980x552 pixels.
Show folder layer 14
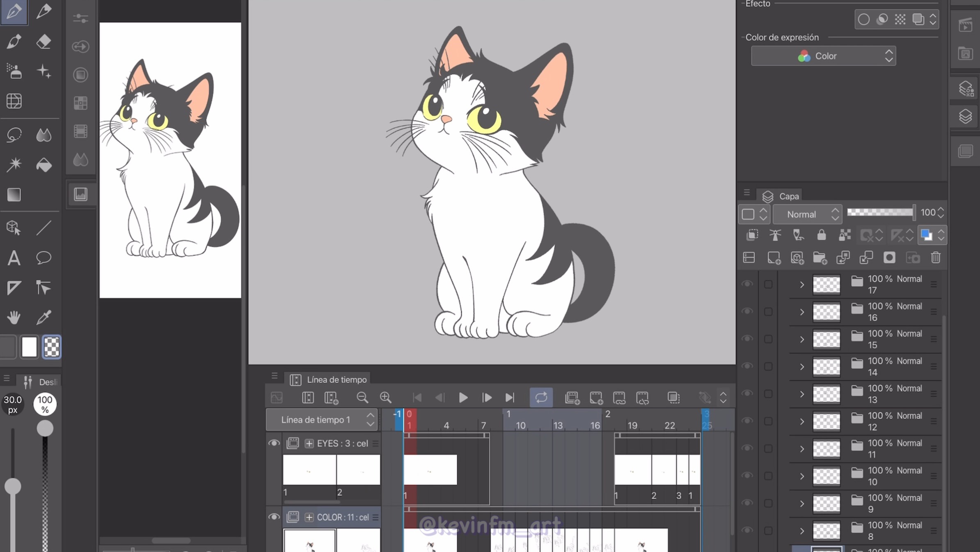[x=747, y=366]
